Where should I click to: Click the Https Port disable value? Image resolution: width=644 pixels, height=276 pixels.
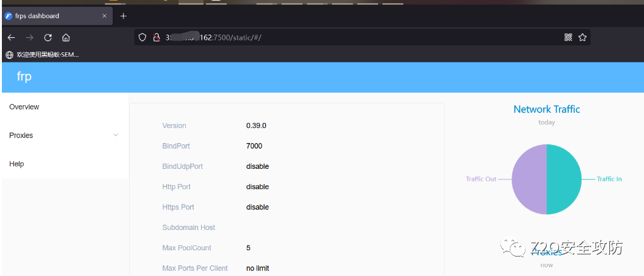point(258,207)
